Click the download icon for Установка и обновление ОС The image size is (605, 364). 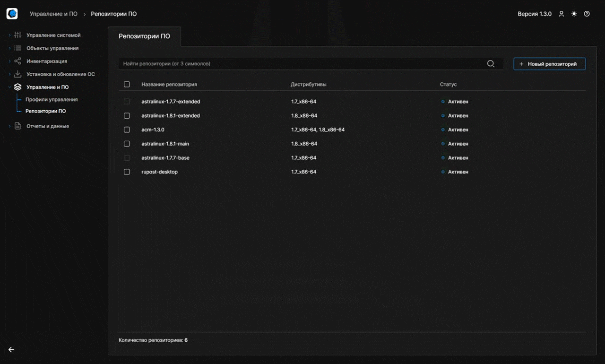(x=17, y=74)
